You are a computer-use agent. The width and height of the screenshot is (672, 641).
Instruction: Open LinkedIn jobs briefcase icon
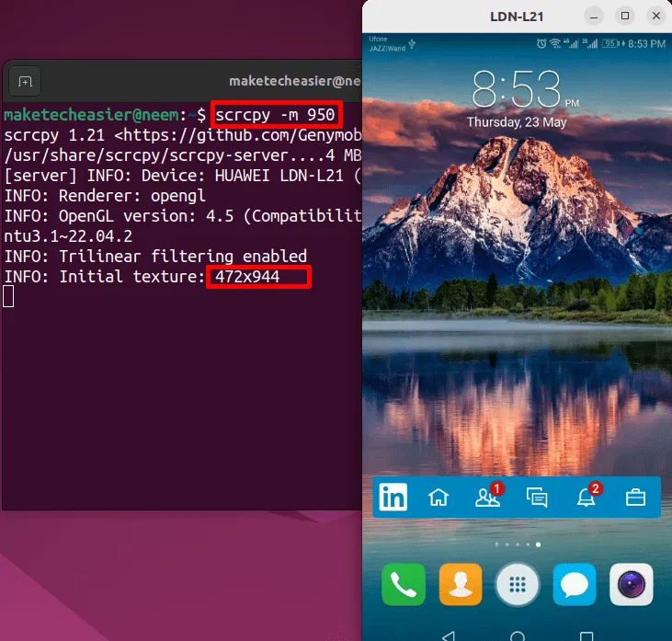point(635,498)
